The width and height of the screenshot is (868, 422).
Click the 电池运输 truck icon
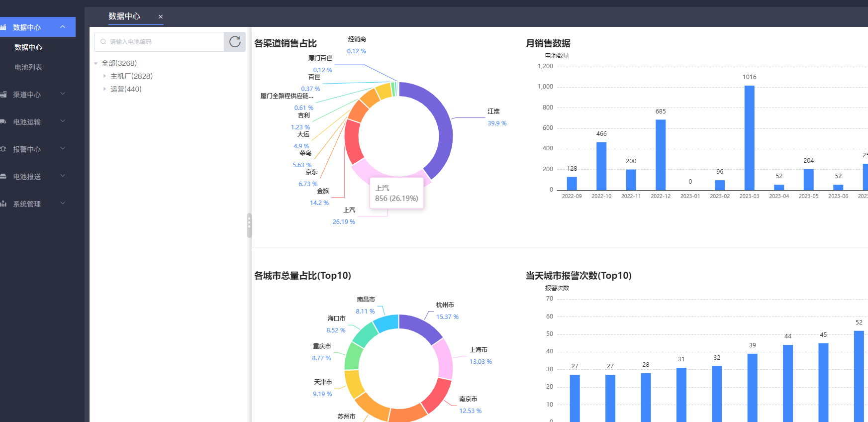(x=3, y=122)
